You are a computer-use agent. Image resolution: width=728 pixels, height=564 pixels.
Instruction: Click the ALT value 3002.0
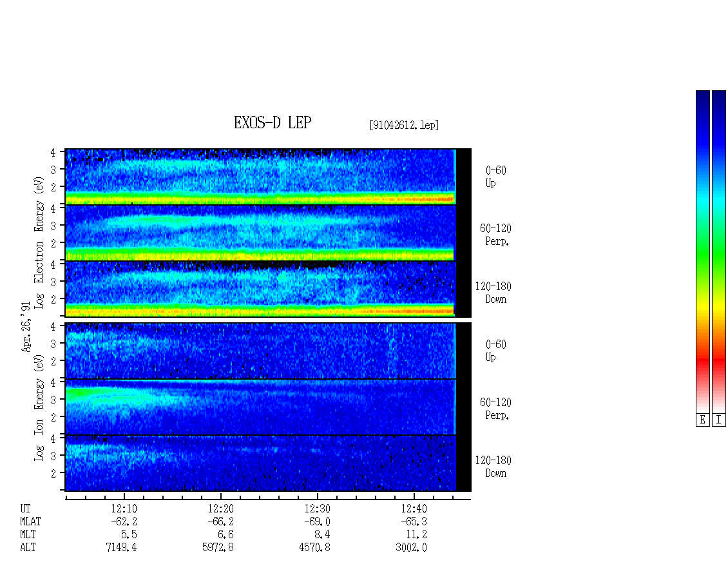(x=411, y=548)
